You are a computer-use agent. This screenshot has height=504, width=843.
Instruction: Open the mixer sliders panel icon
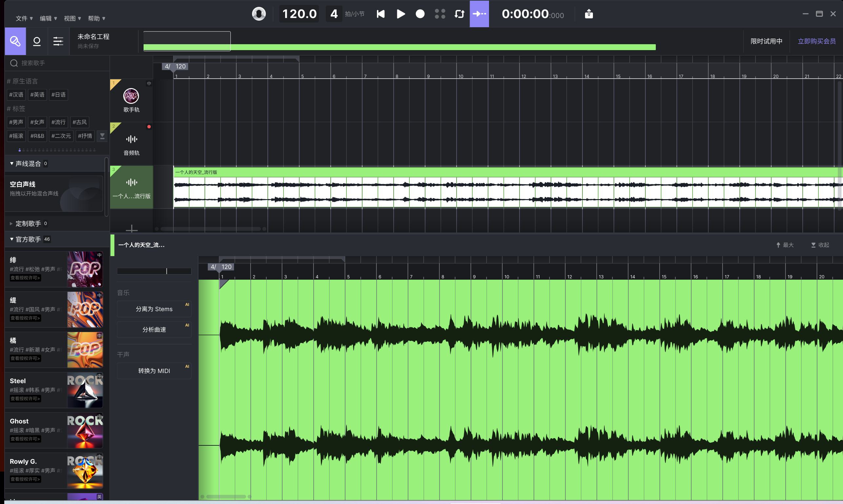(x=58, y=42)
